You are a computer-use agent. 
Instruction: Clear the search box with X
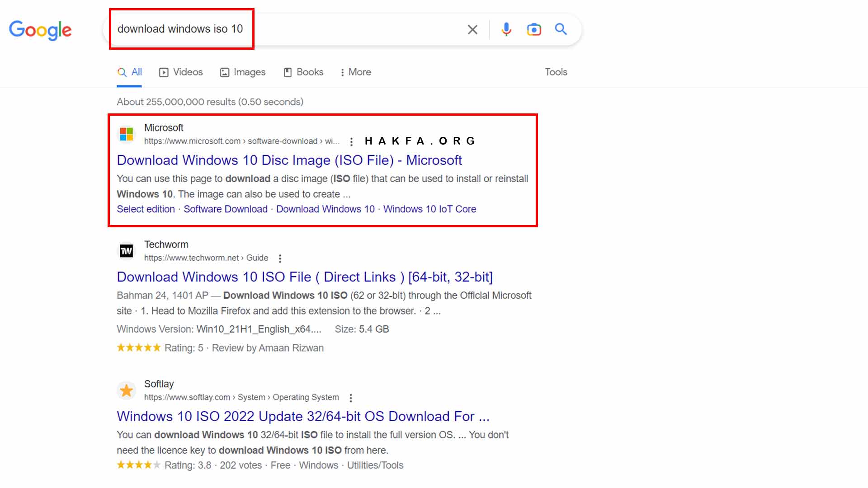pyautogui.click(x=472, y=30)
